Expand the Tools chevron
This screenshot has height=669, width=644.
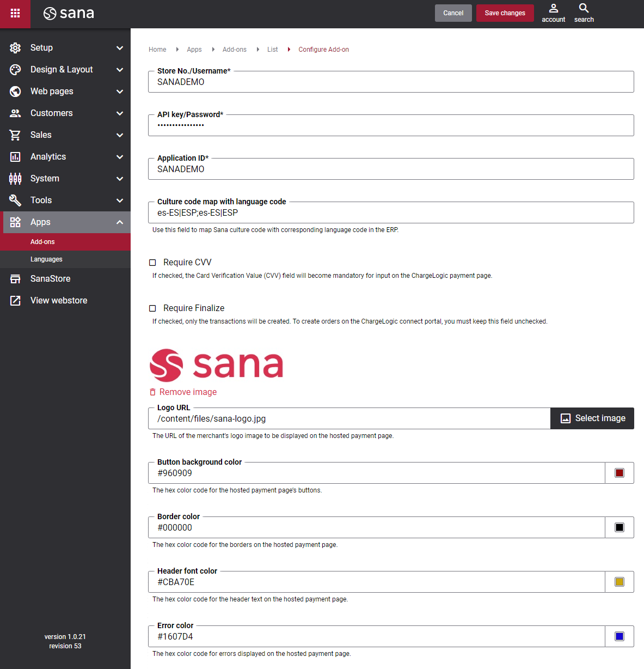coord(120,200)
